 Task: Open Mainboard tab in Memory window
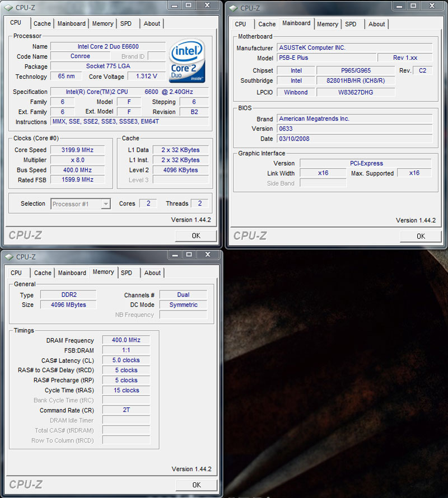point(72,273)
